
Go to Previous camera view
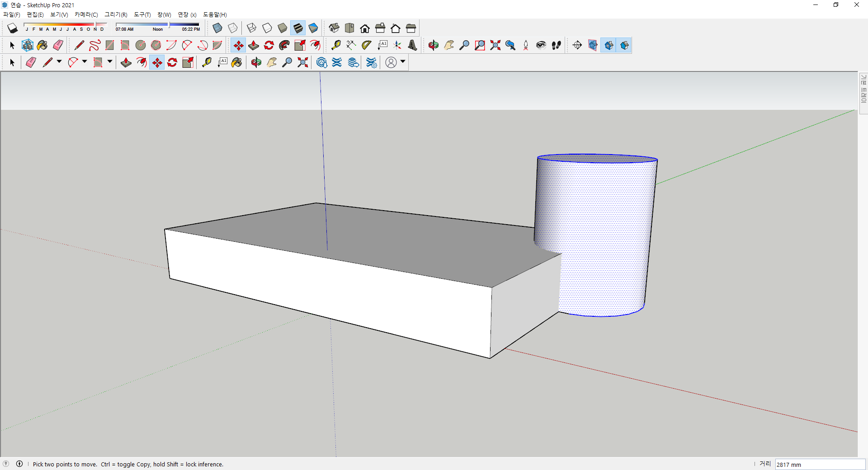click(510, 45)
